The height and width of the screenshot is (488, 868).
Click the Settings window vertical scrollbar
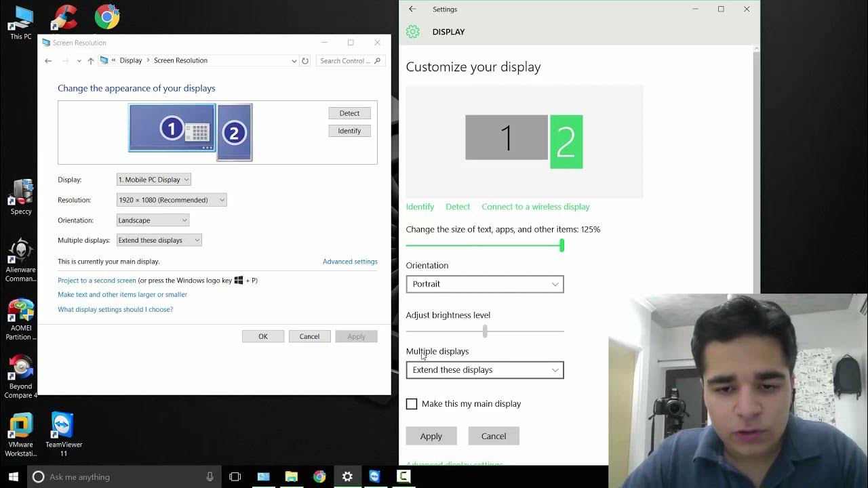tap(757, 169)
